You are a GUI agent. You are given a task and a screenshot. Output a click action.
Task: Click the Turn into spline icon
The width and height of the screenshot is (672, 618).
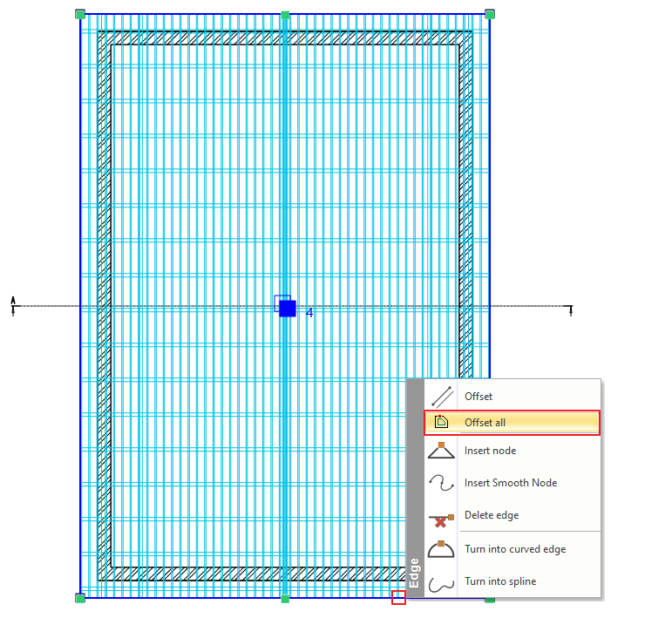tap(442, 581)
